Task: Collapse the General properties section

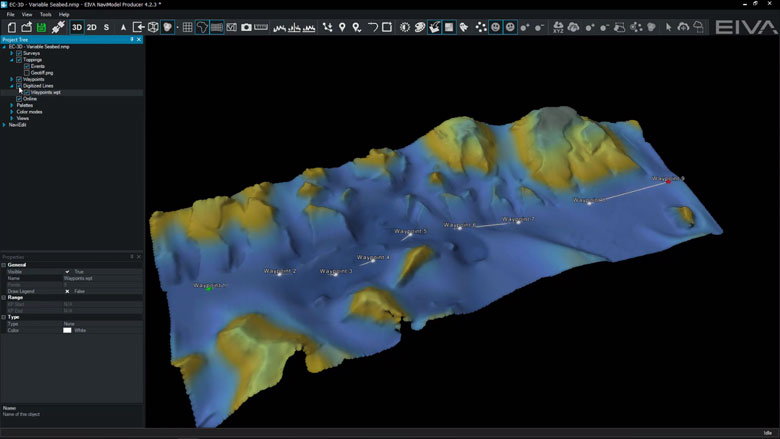Action: [4, 265]
